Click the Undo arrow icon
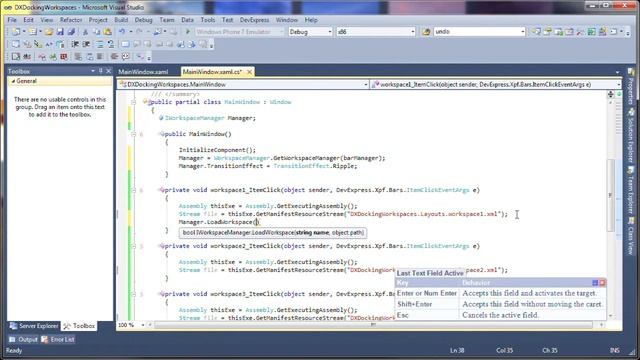The height and width of the screenshot is (360, 640). click(x=122, y=32)
